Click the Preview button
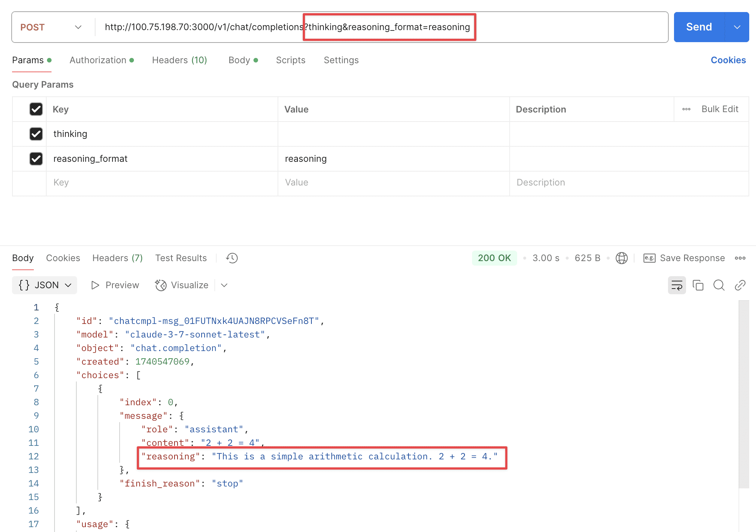 pyautogui.click(x=115, y=285)
